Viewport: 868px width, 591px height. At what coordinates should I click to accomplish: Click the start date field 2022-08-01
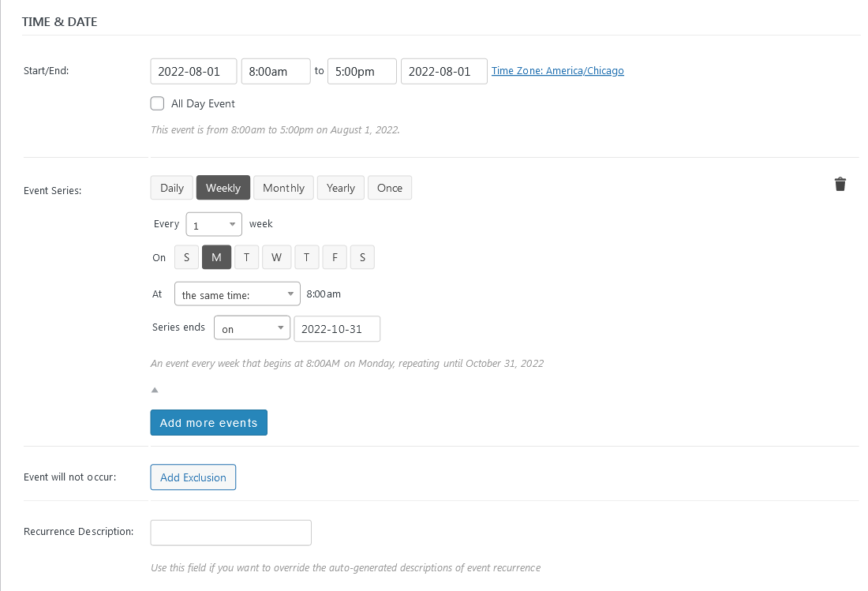click(193, 71)
